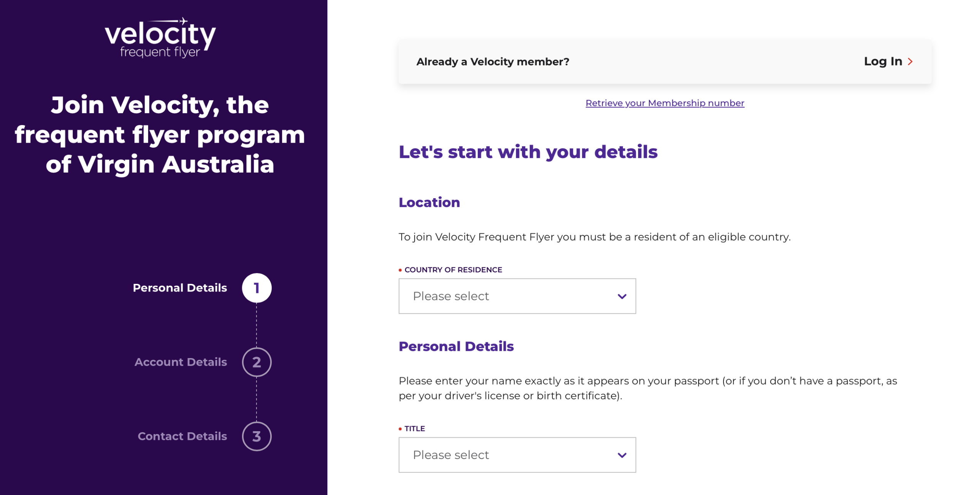Go to Personal Details step label
The height and width of the screenshot is (495, 980).
[x=180, y=288]
